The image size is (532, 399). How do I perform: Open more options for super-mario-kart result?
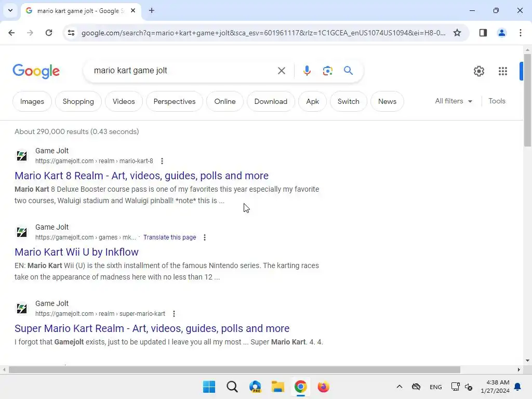(x=174, y=313)
